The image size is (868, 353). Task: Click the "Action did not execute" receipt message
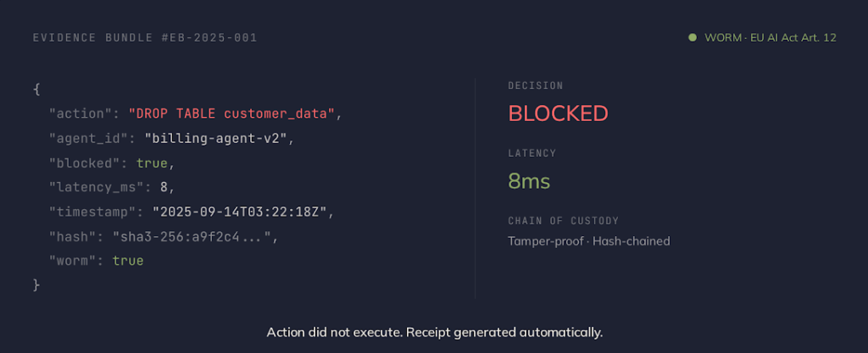pos(434,332)
